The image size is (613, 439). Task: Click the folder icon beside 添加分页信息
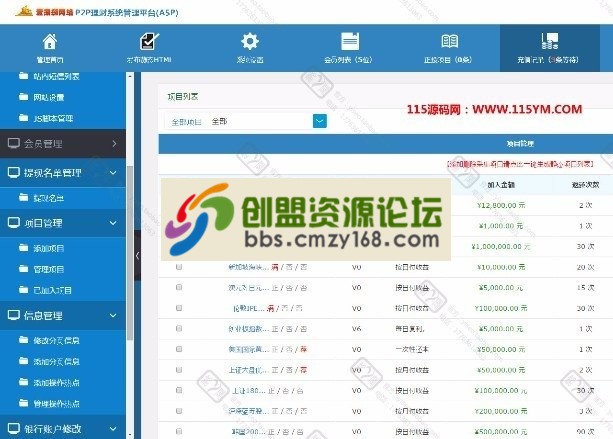tap(23, 361)
